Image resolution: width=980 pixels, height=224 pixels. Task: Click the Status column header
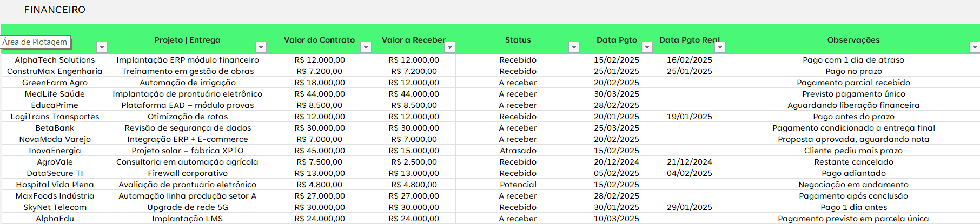(x=518, y=40)
